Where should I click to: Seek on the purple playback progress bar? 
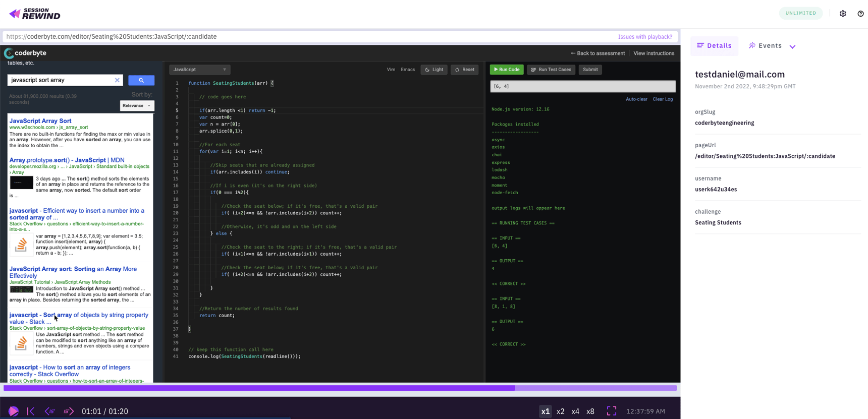coord(340,388)
